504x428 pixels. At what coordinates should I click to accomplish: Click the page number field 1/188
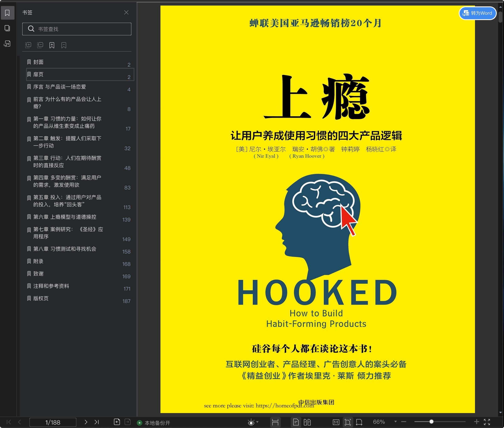tap(53, 422)
